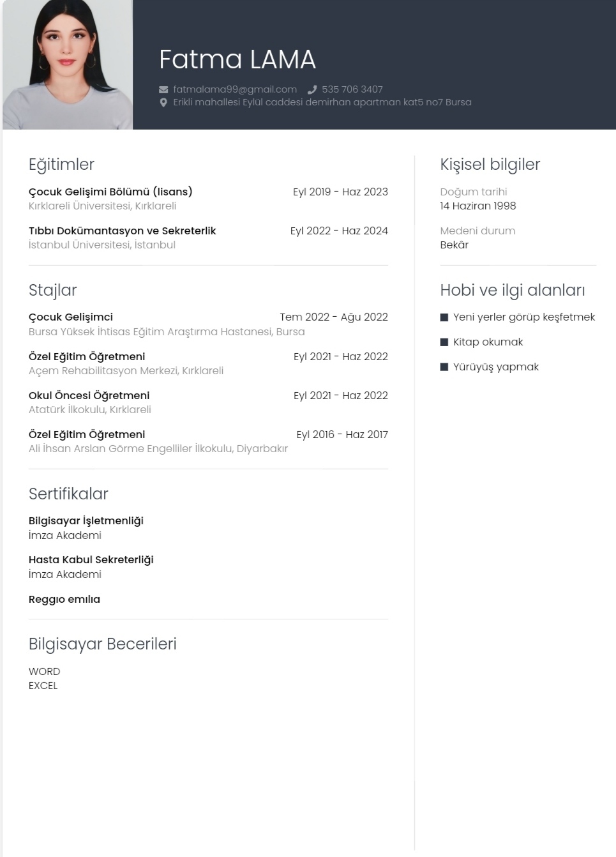
Task: Click the Eğitimler section heading
Action: pyautogui.click(x=61, y=165)
